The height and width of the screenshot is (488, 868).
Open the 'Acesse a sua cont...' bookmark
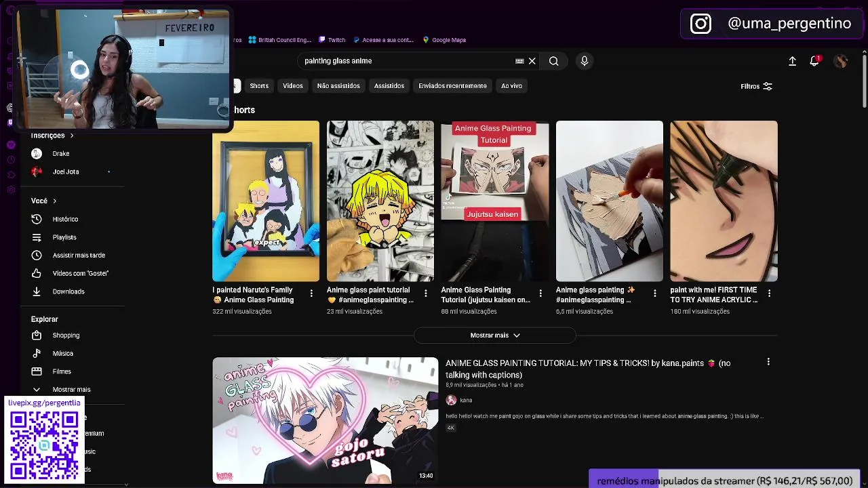(383, 40)
